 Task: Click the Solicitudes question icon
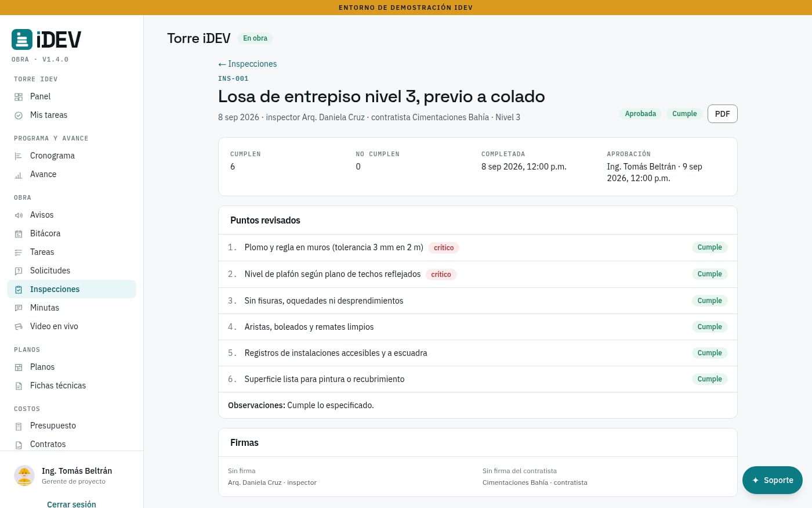(x=19, y=271)
